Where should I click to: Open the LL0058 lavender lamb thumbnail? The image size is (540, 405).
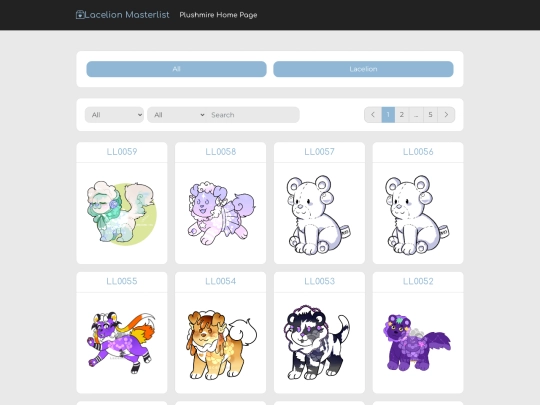[x=221, y=213]
